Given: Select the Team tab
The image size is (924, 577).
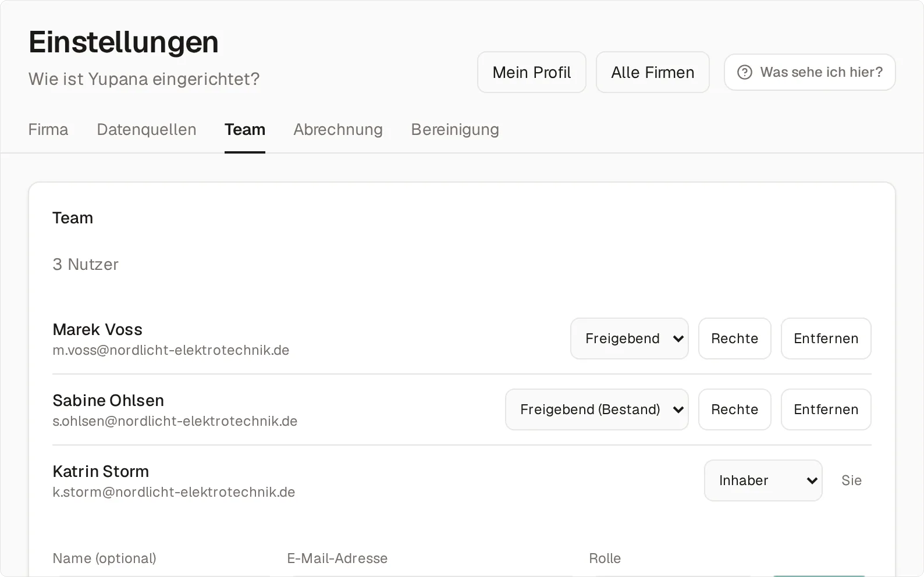Looking at the screenshot, I should coord(245,129).
